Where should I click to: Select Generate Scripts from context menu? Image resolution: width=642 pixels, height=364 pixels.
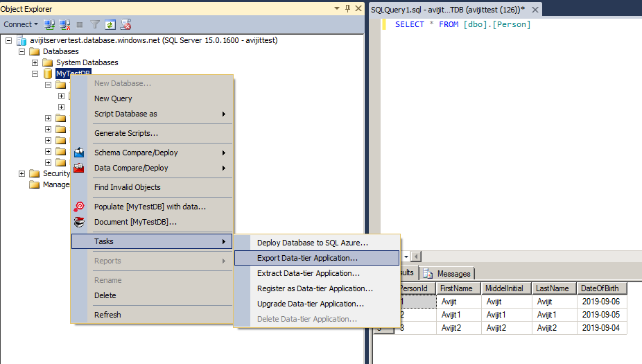126,133
